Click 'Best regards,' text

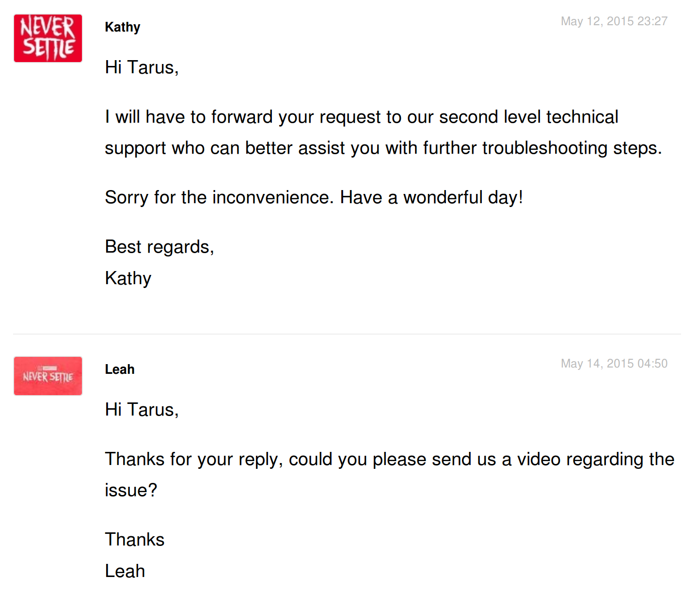pos(159,247)
